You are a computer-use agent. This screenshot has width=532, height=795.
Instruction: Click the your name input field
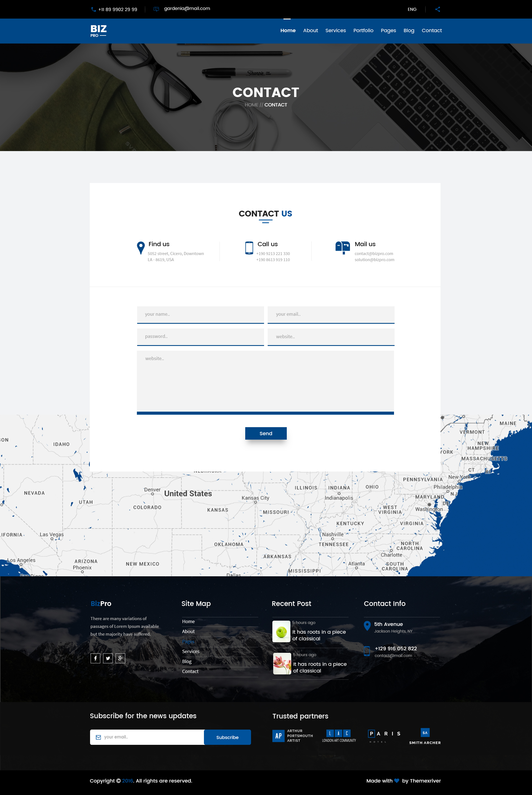(x=200, y=314)
